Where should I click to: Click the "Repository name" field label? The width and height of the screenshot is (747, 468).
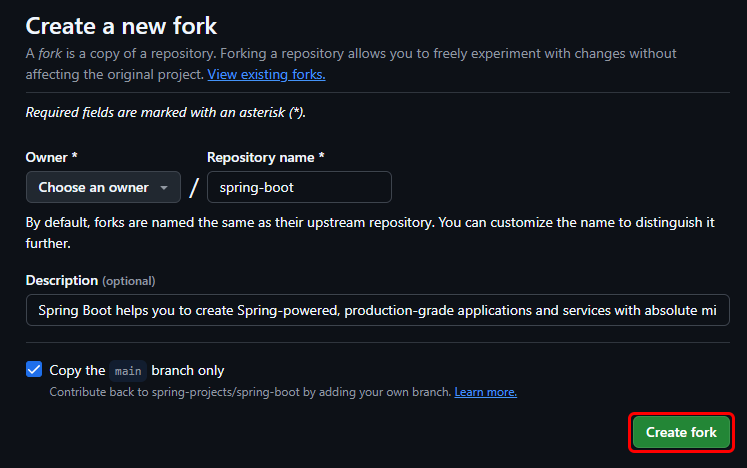[265, 157]
